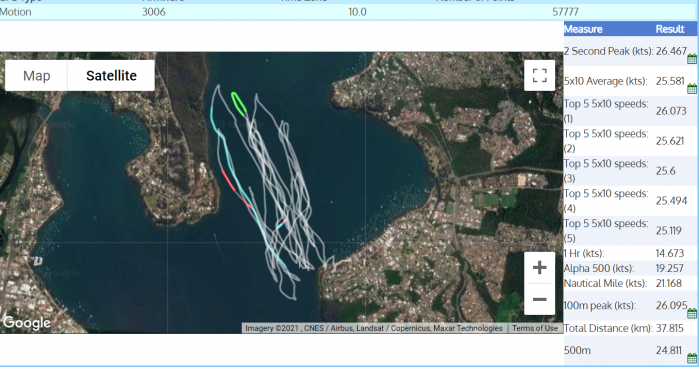Click the Nautical Mile (kts) row
The height and width of the screenshot is (367, 699).
tap(630, 283)
